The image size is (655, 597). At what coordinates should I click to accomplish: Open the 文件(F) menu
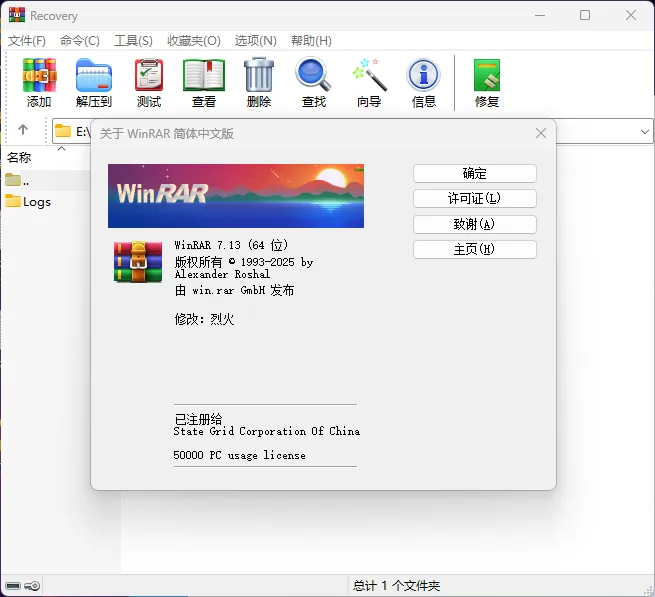point(27,41)
